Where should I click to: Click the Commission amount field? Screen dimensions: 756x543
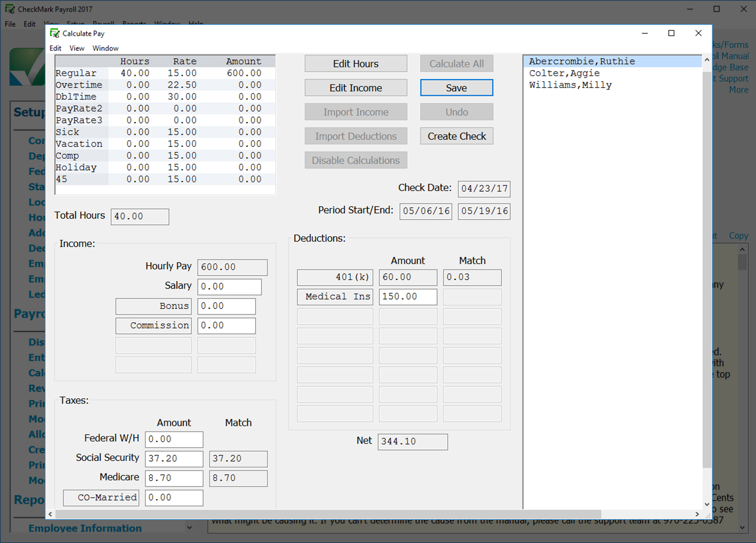click(x=226, y=326)
